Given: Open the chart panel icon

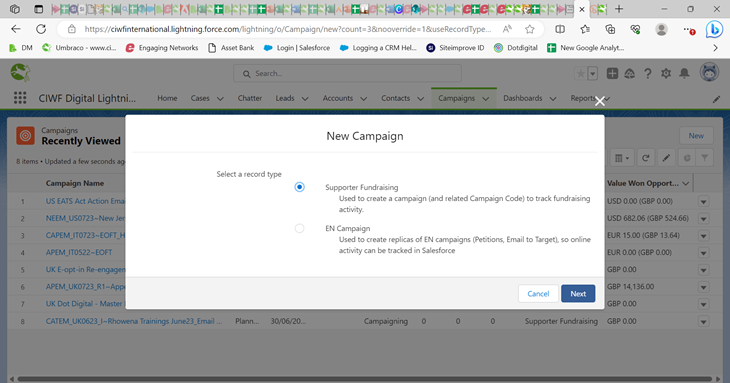Looking at the screenshot, I should click(687, 158).
